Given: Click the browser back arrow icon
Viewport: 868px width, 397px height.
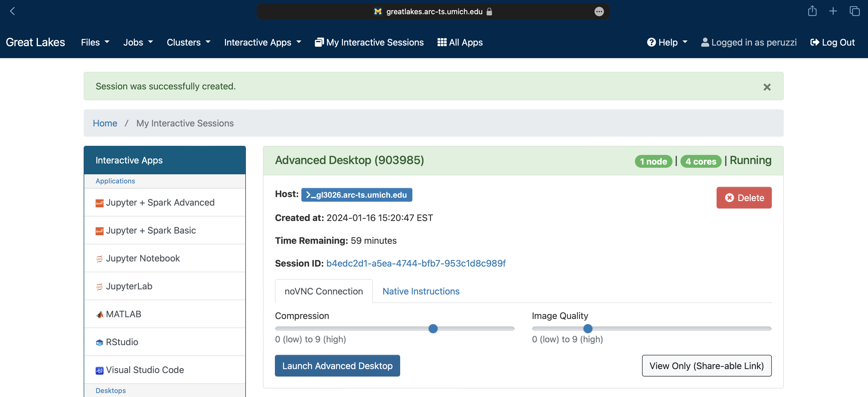Looking at the screenshot, I should pyautogui.click(x=13, y=11).
